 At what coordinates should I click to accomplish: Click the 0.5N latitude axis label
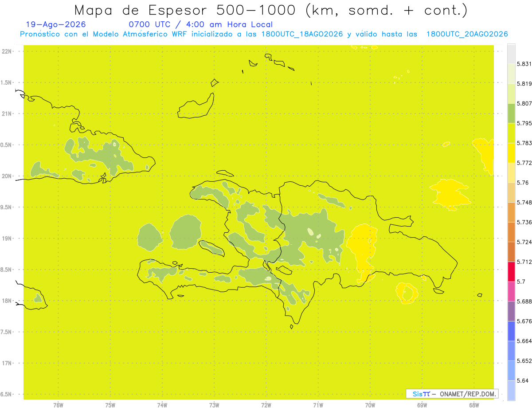pyautogui.click(x=6, y=145)
